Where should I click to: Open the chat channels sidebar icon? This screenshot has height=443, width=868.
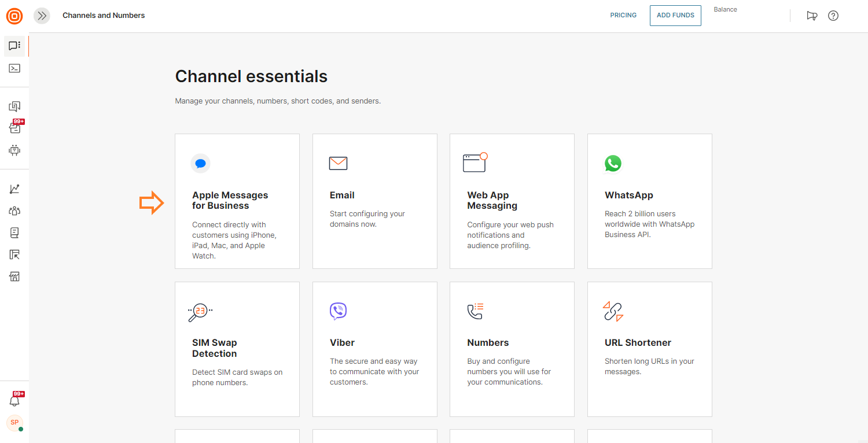[x=14, y=46]
